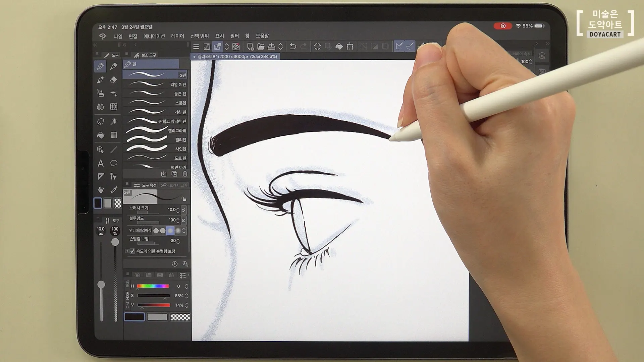The image size is (644, 362).
Task: Select the Text tool
Action: [100, 163]
